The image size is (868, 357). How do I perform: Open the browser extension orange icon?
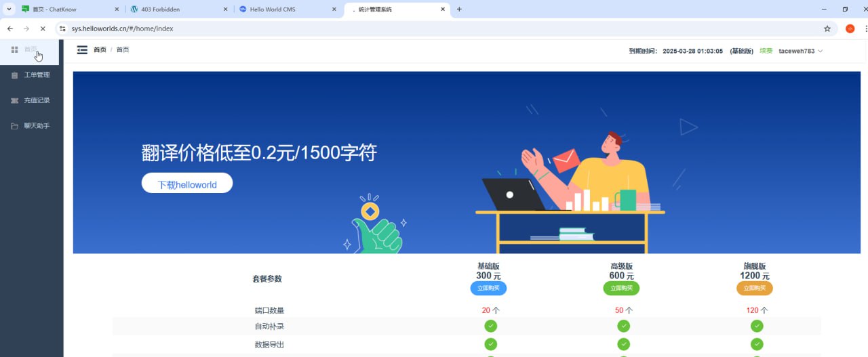[x=850, y=28]
